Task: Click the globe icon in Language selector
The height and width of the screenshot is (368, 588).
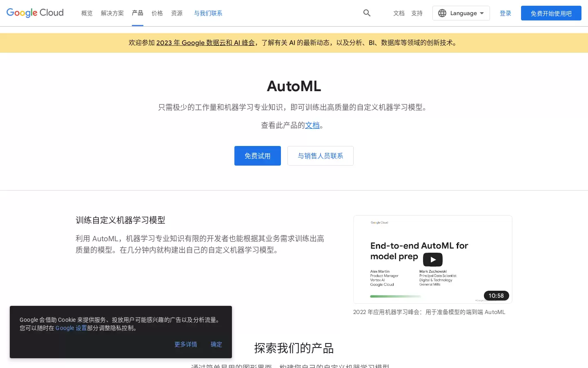Action: coord(442,13)
